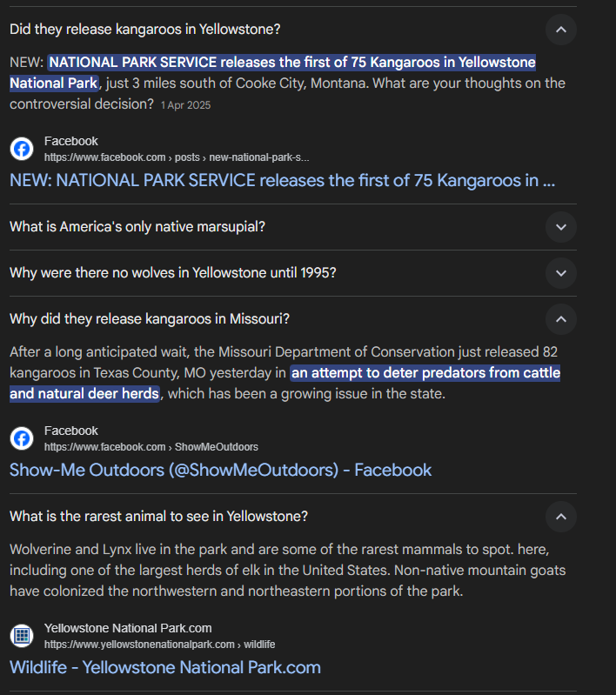Click the Yellowstone National Park.com site icon
The width and height of the screenshot is (616, 695).
(22, 636)
